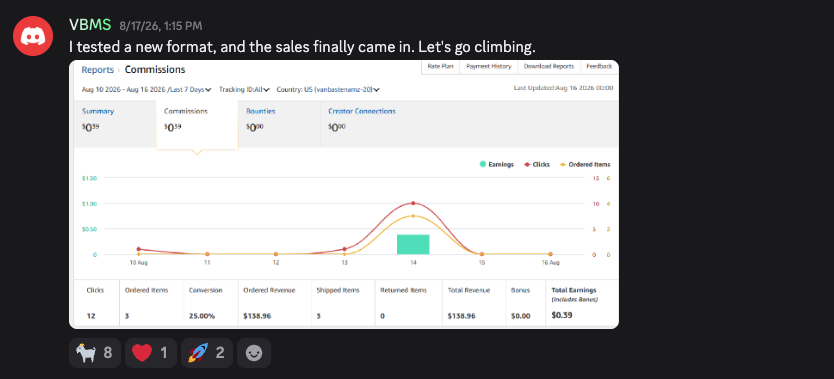Toggle the Ordered Items legend entry

point(585,165)
